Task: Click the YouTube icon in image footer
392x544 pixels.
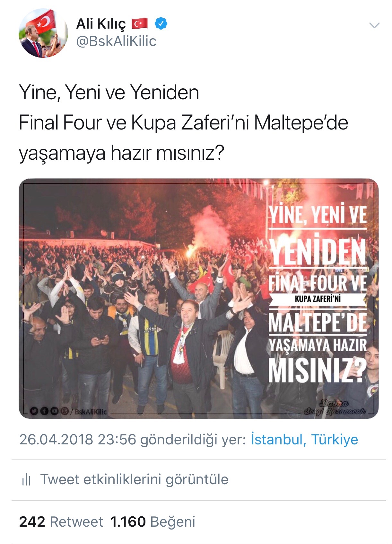Action: tap(54, 411)
